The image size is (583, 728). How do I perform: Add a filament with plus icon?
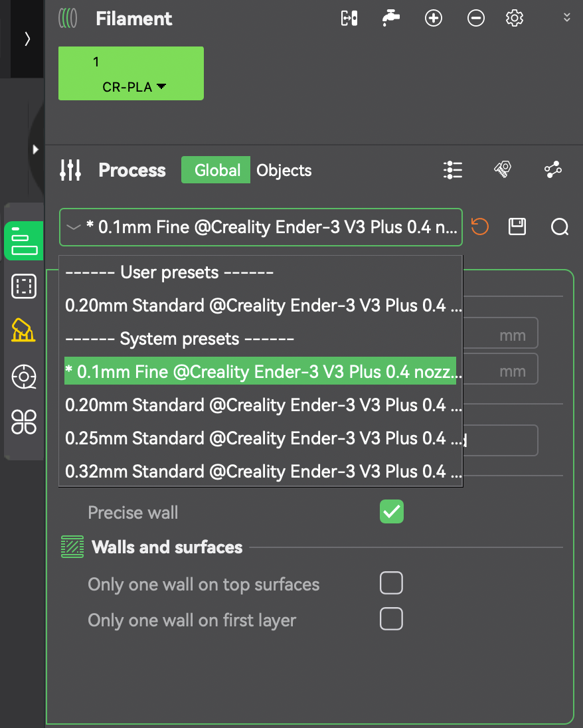(x=434, y=19)
